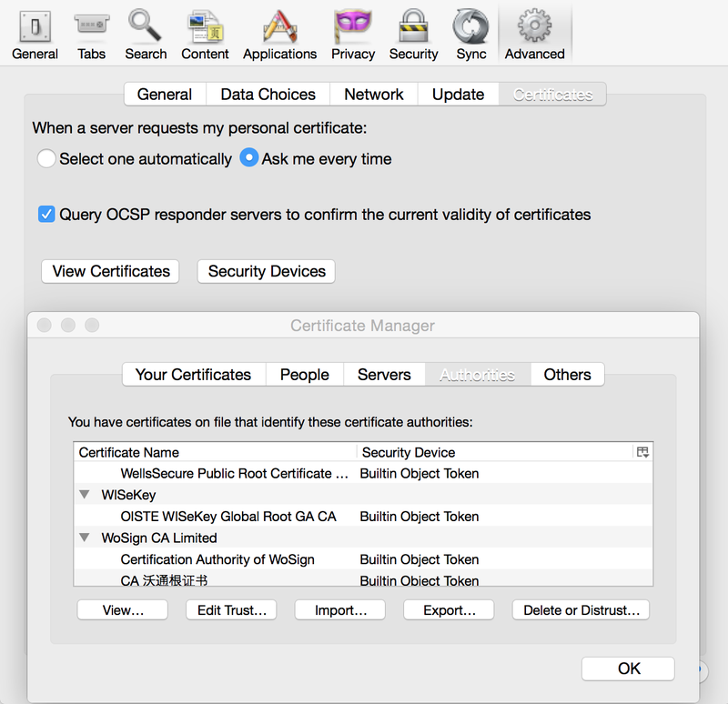
Task: Click the View Certificates button
Action: click(x=110, y=271)
